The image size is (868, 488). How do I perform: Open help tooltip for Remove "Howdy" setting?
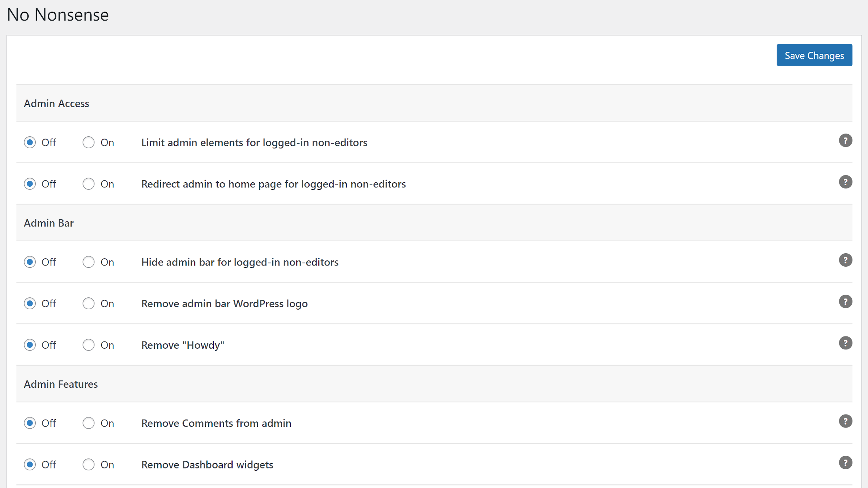(845, 343)
